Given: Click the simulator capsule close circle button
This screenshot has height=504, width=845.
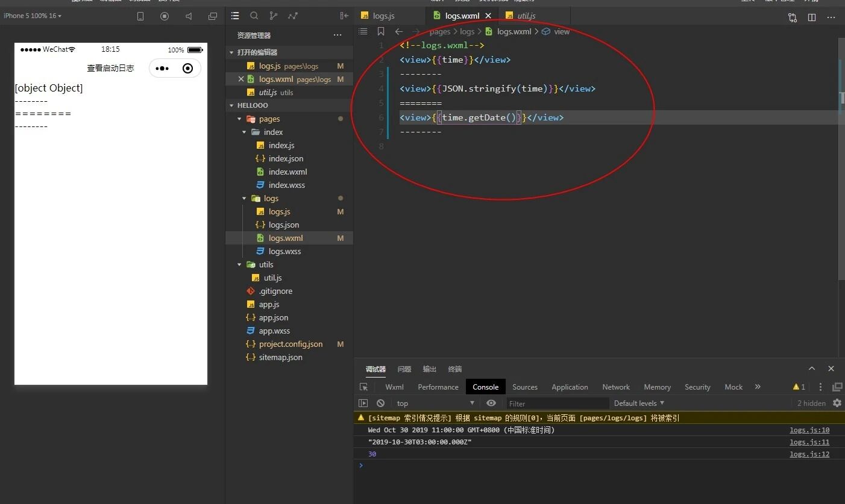Looking at the screenshot, I should coord(187,68).
